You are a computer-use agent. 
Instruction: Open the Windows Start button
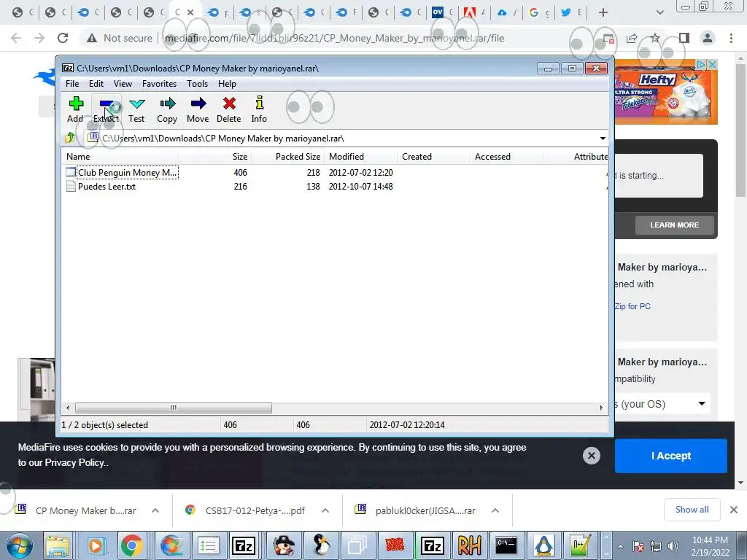click(19, 545)
